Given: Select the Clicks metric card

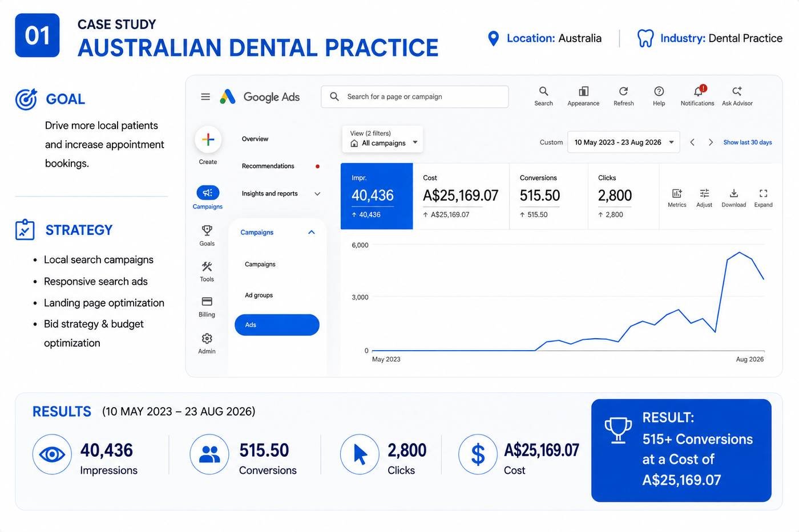Looking at the screenshot, I should [623, 196].
